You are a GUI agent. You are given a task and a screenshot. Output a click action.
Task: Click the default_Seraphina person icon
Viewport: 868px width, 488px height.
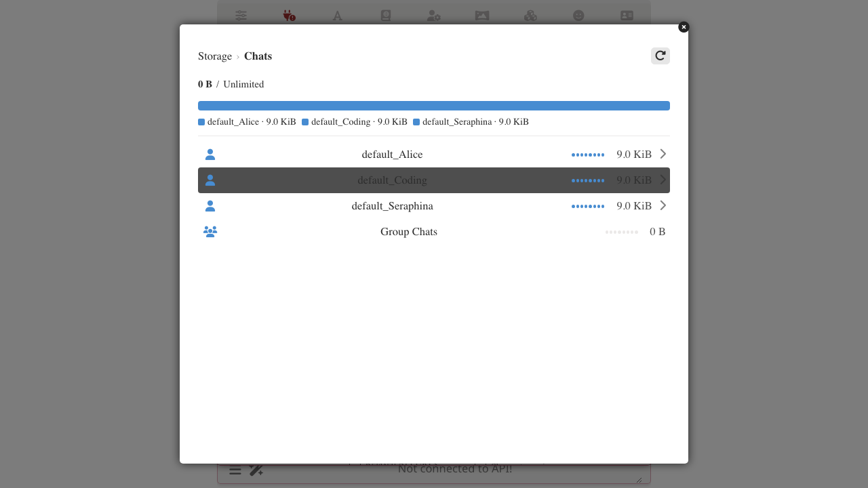point(210,206)
